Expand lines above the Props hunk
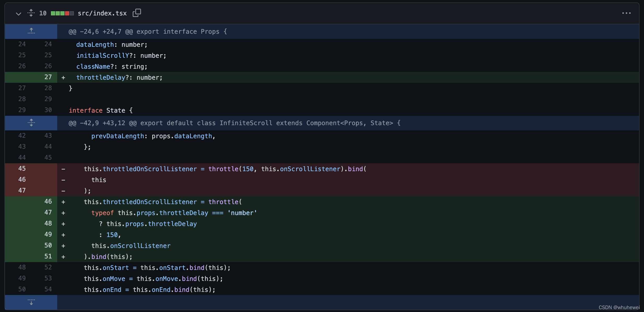 [x=31, y=31]
